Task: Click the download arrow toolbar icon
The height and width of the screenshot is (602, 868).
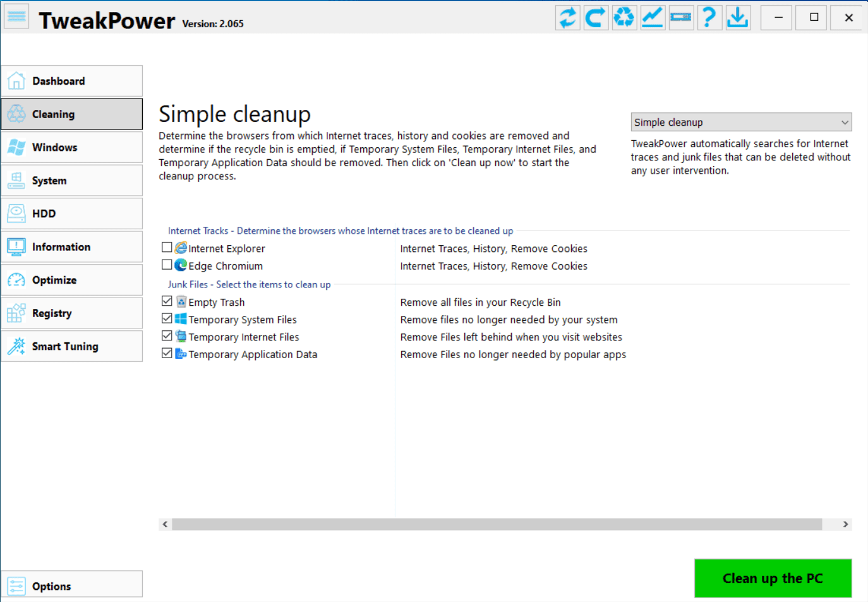Action: (737, 17)
